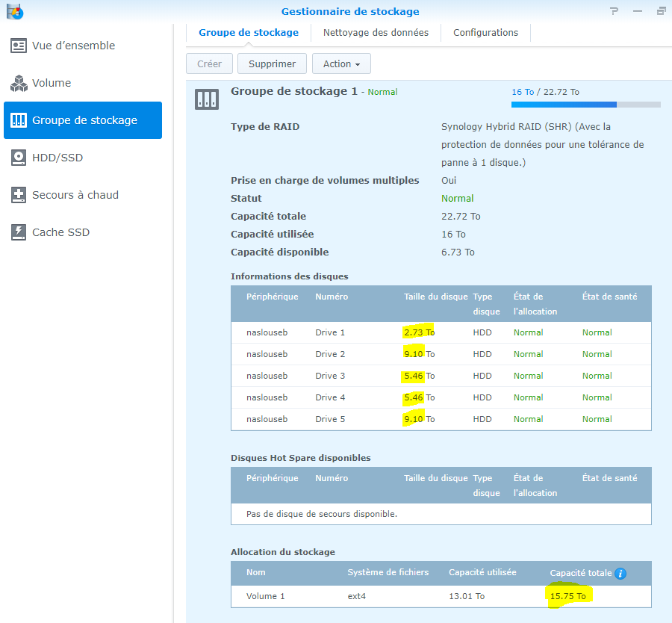
Task: Click the Supprimer button
Action: (x=272, y=64)
